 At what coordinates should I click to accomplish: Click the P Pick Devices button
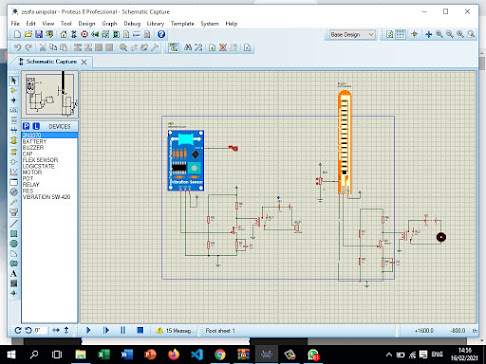point(26,126)
